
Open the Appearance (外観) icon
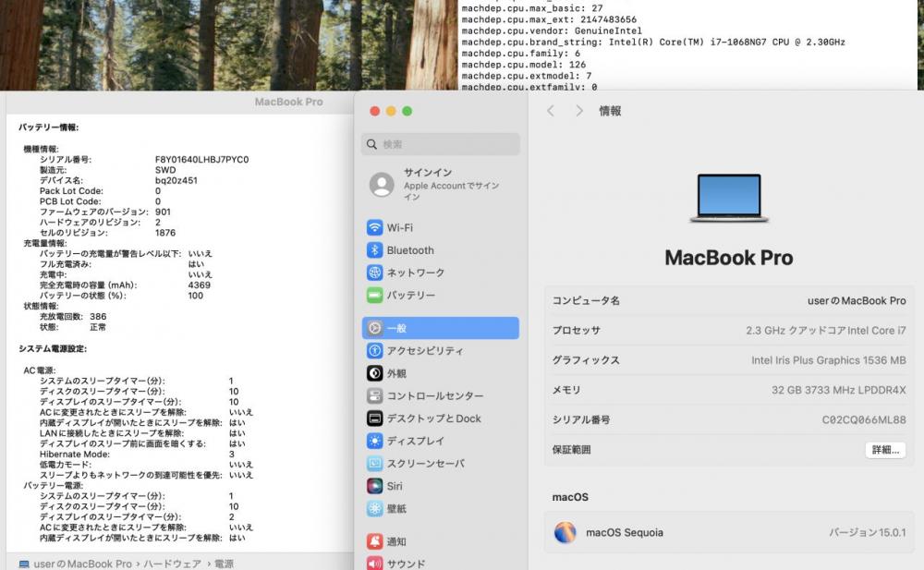tap(374, 373)
